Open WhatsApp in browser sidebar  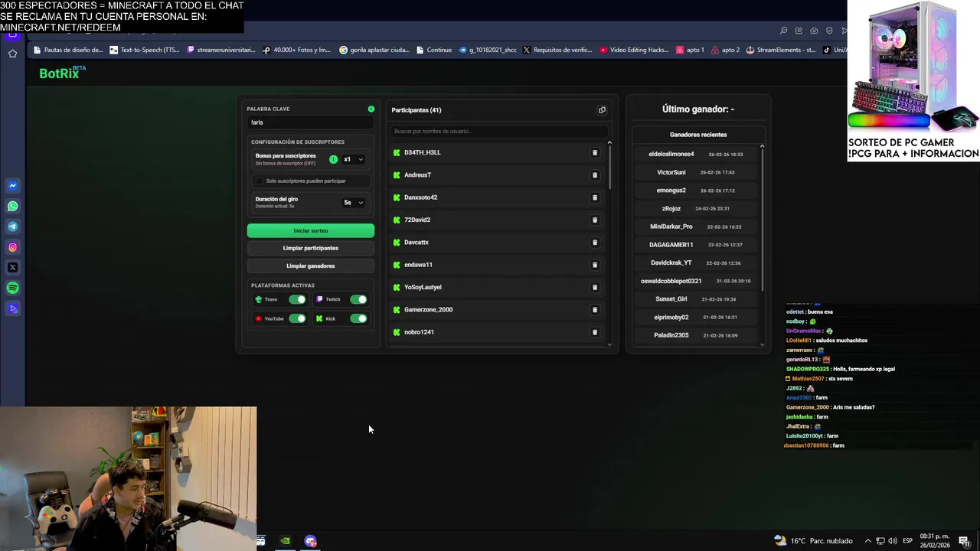point(12,207)
